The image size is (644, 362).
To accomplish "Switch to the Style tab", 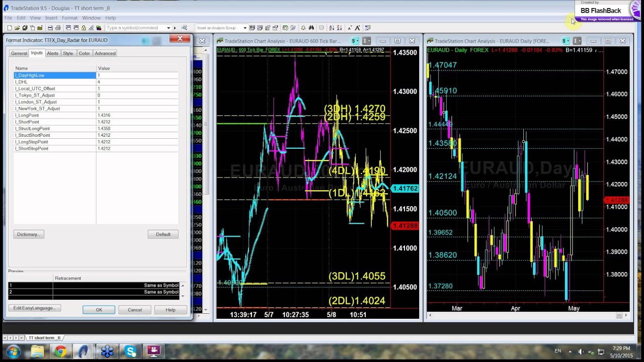I will coord(68,53).
